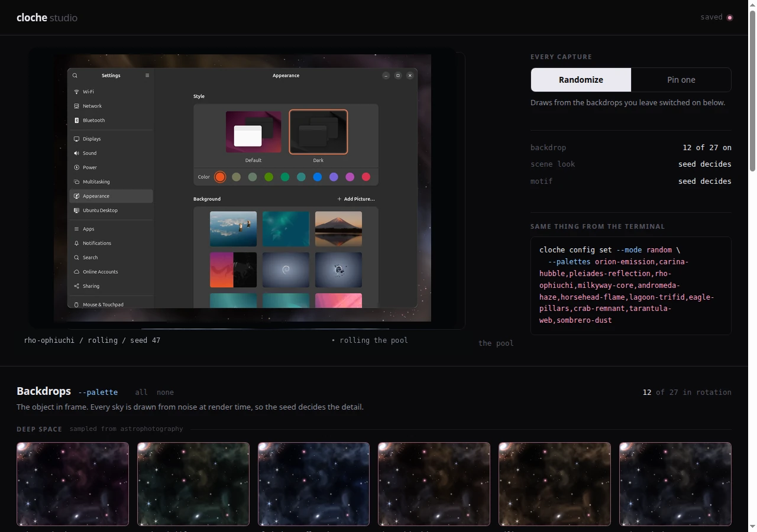Image resolution: width=757 pixels, height=532 pixels.
Task: Select the sage gray-green accent color
Action: (x=253, y=177)
